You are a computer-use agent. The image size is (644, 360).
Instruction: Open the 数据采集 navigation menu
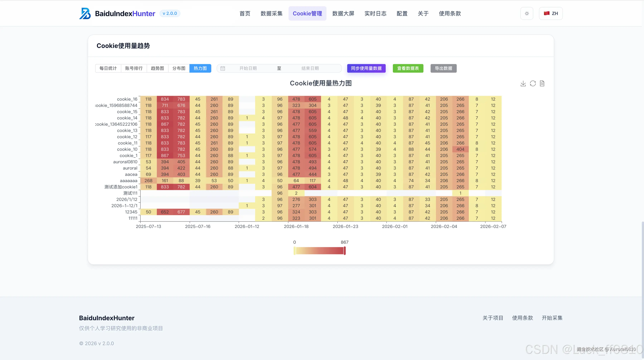272,13
